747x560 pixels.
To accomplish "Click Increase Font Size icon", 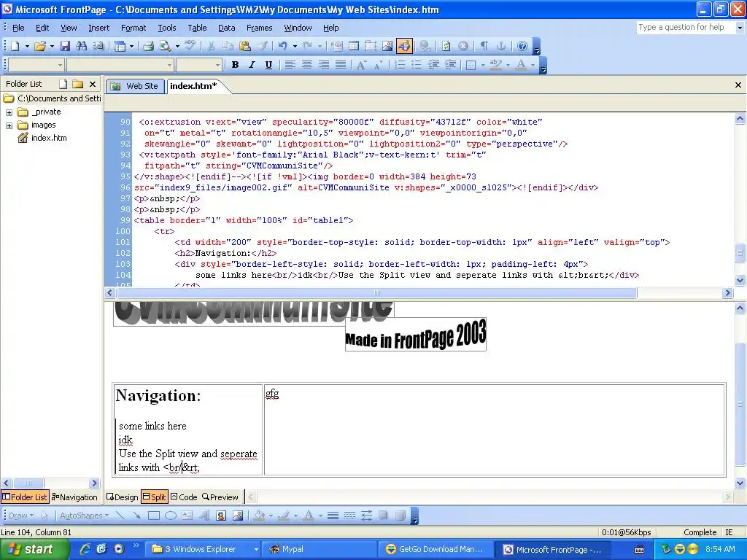I will 362,65.
